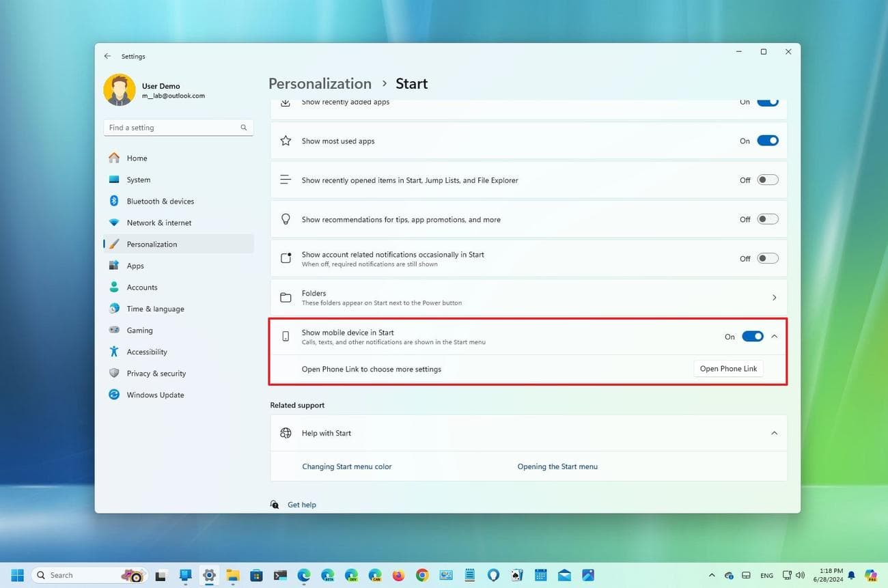Toggle account related notifications in Start
This screenshot has height=588, width=888.
coord(768,258)
